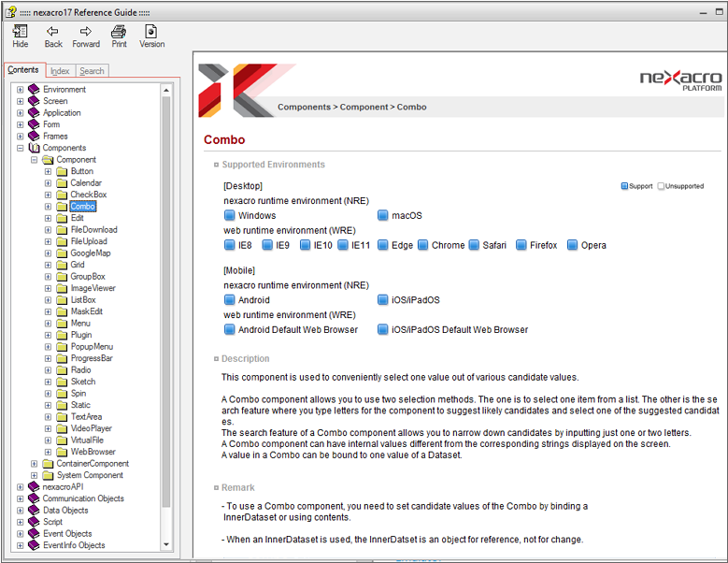Switch to the Index tab
Image resolution: width=728 pixels, height=563 pixels.
[x=60, y=70]
